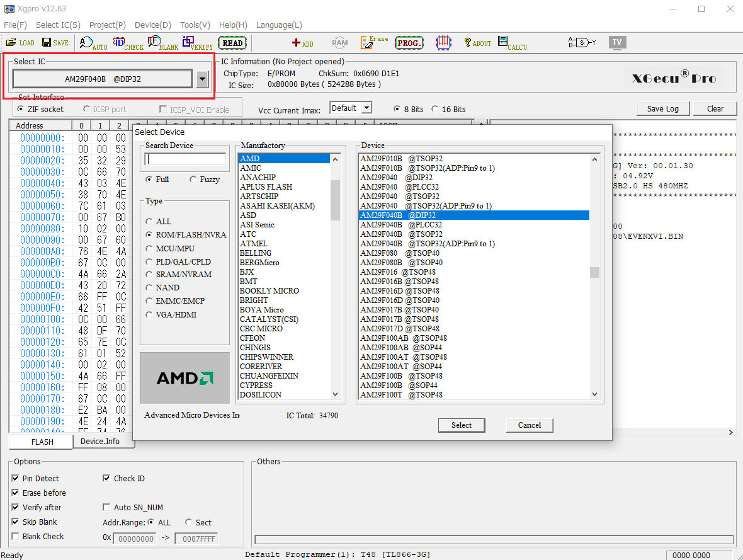Viewport: 743px width, 560px height.
Task: Toggle Verify after checkbox
Action: click(15, 507)
